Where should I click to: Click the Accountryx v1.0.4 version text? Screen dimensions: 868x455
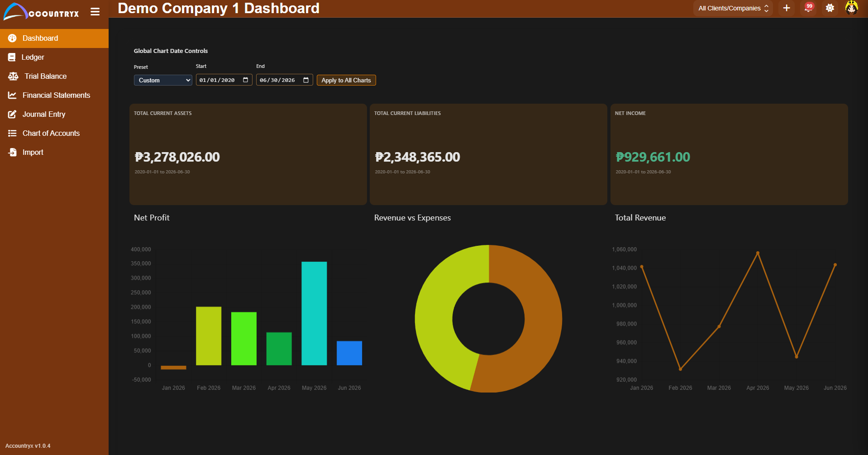(28, 446)
